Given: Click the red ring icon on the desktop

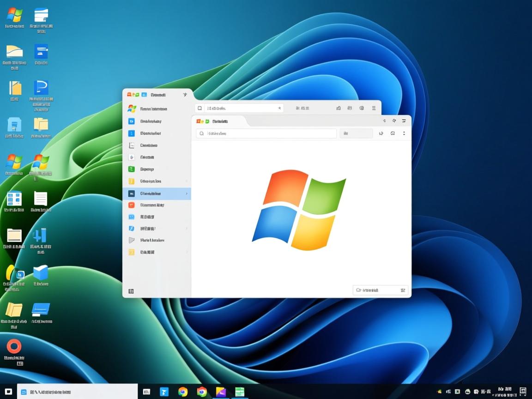Looking at the screenshot, I should [14, 346].
